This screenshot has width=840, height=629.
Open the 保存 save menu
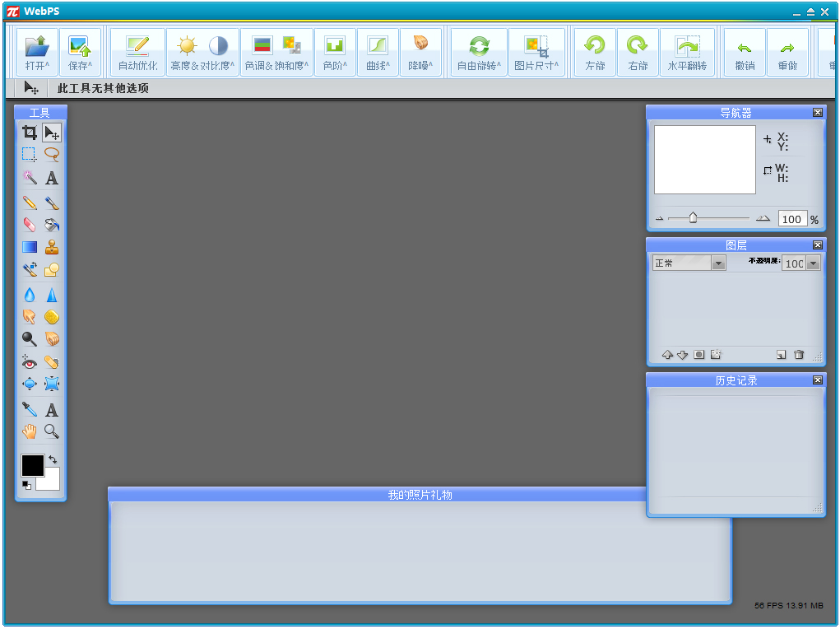[80, 53]
